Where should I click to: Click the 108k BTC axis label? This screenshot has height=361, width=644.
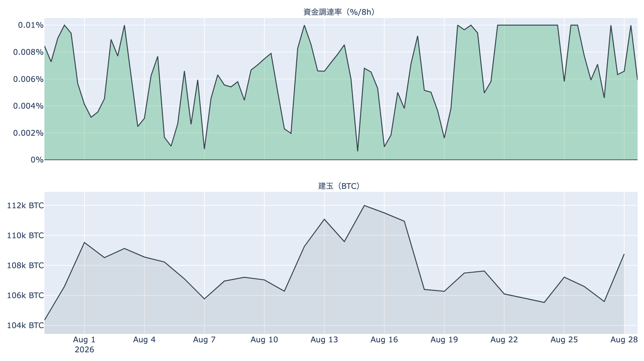[x=25, y=266]
